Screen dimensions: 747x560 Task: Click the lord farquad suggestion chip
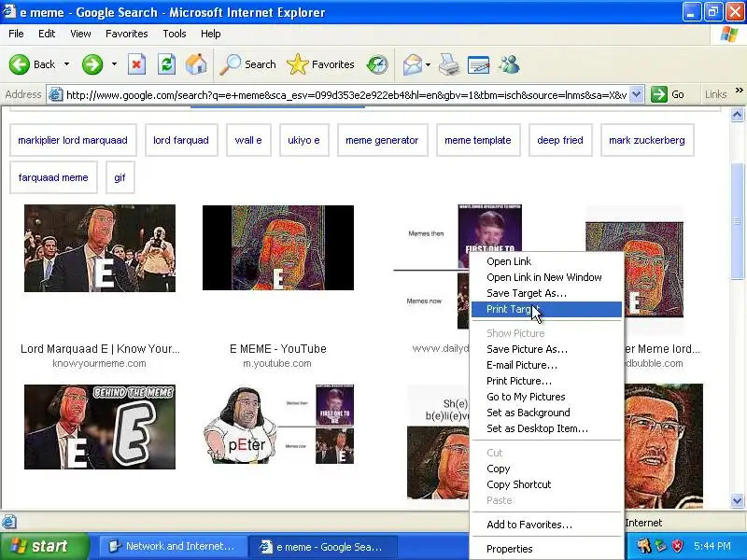pyautogui.click(x=181, y=140)
